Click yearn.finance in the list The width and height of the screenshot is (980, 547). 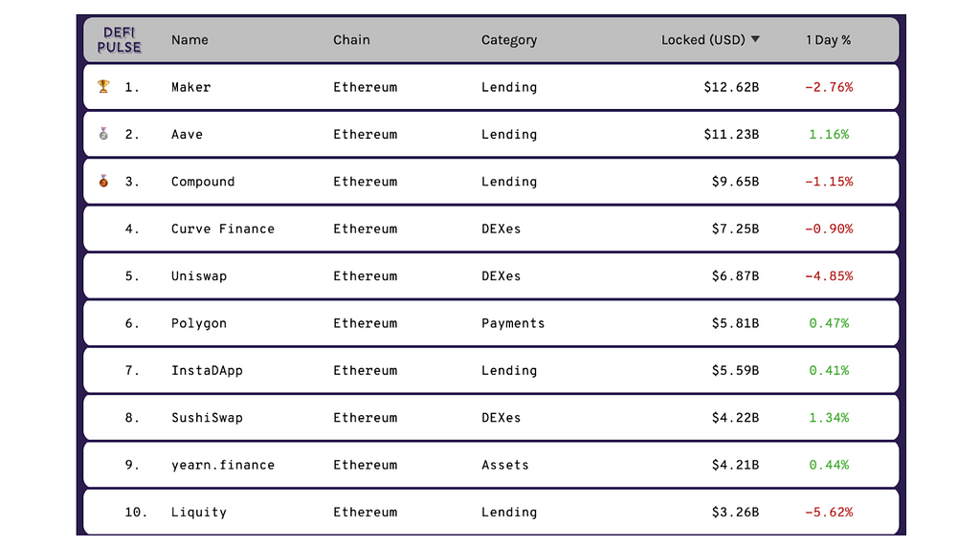coord(223,466)
